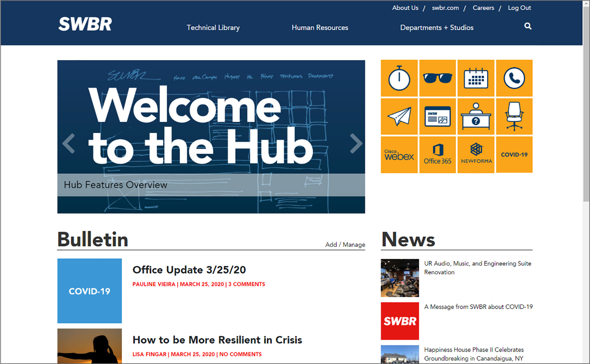This screenshot has height=364, width=590.
Task: Click the Log Out link
Action: pyautogui.click(x=519, y=8)
